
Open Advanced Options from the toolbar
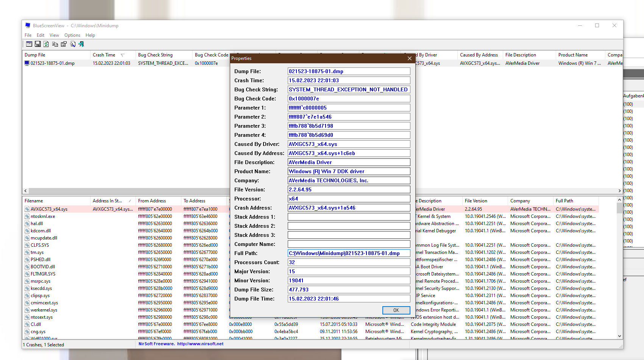point(29,44)
